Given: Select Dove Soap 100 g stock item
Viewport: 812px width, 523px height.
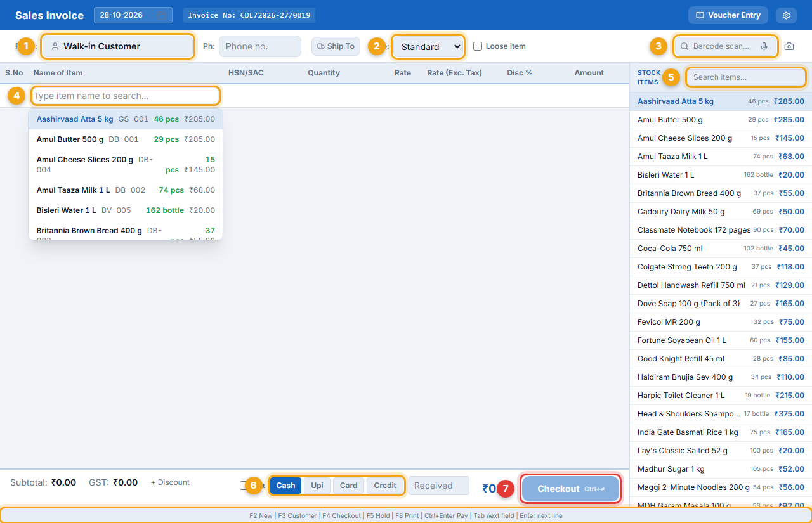Looking at the screenshot, I should pos(721,304).
